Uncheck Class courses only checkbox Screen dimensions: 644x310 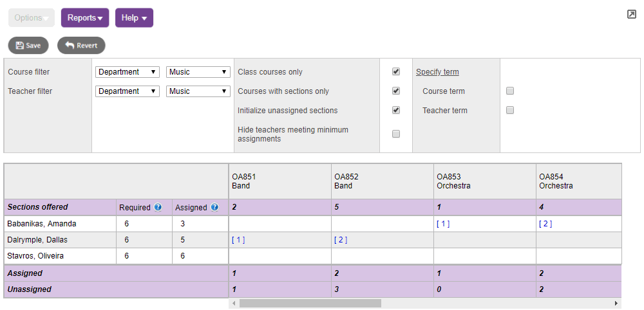(x=396, y=72)
